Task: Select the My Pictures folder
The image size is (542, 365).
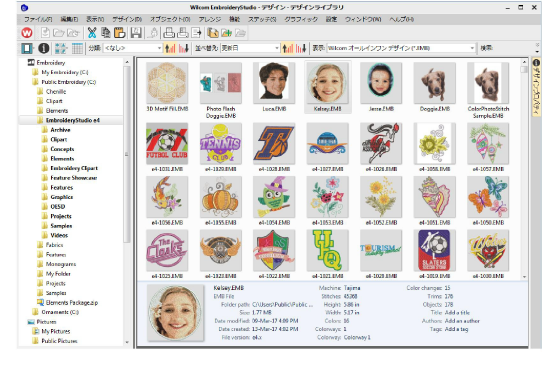Action: click(x=56, y=331)
